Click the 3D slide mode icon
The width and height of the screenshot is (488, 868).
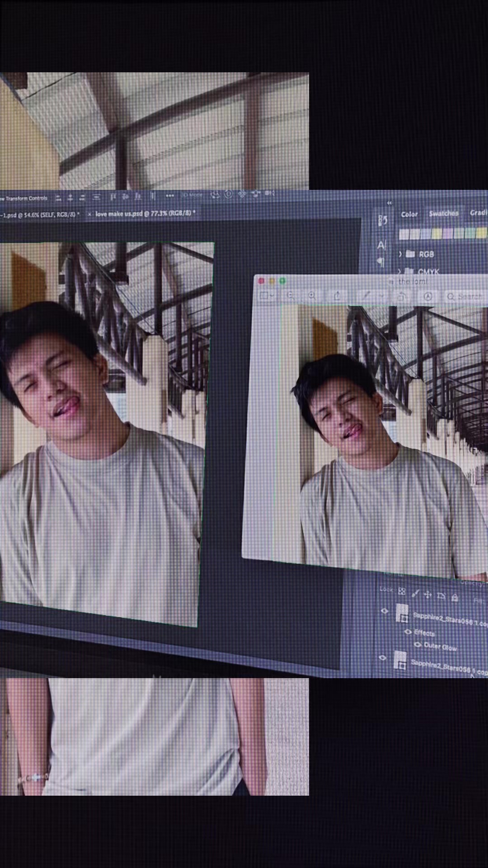[256, 194]
